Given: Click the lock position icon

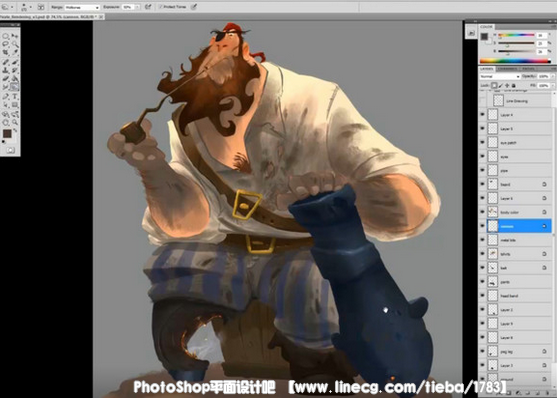Looking at the screenshot, I should 507,86.
